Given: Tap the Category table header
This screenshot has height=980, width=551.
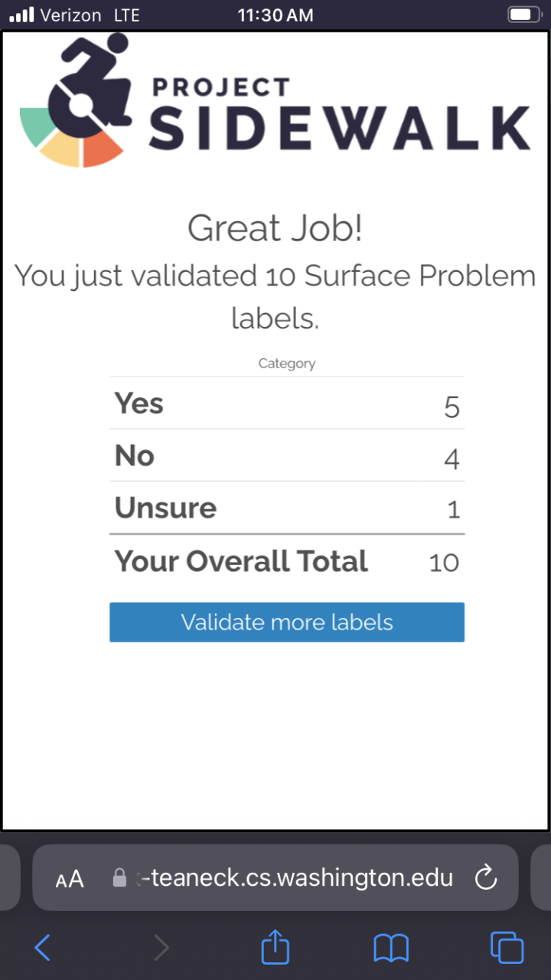Looking at the screenshot, I should click(287, 364).
